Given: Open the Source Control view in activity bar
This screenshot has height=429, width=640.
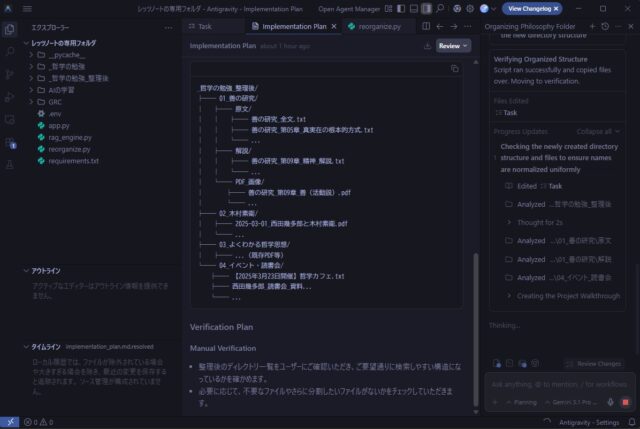Looking at the screenshot, I should click(x=9, y=74).
